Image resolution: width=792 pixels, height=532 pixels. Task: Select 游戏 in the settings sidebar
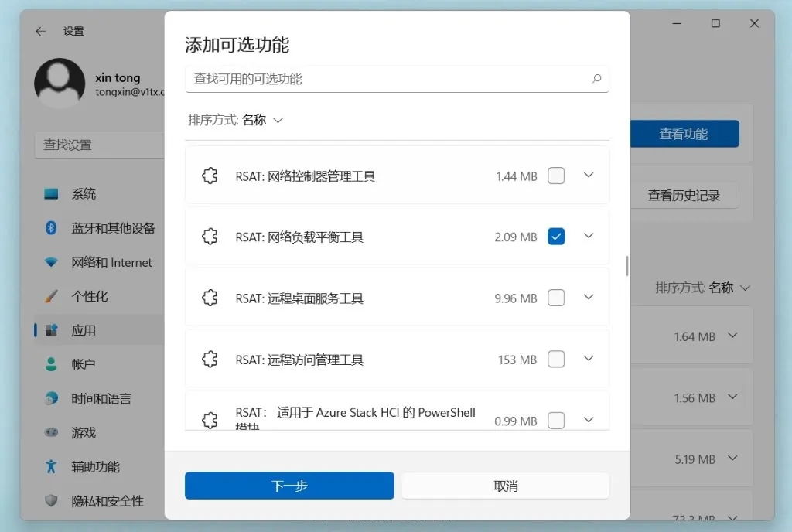click(x=84, y=433)
